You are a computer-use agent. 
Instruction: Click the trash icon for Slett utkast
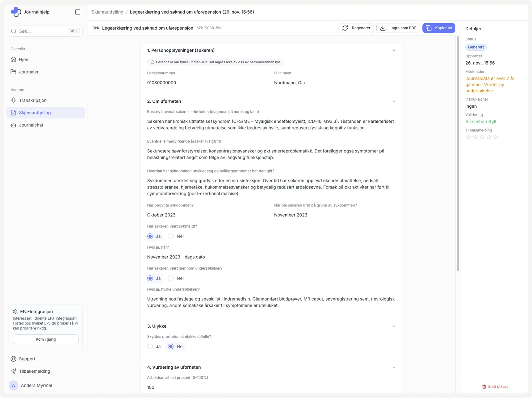click(x=484, y=387)
